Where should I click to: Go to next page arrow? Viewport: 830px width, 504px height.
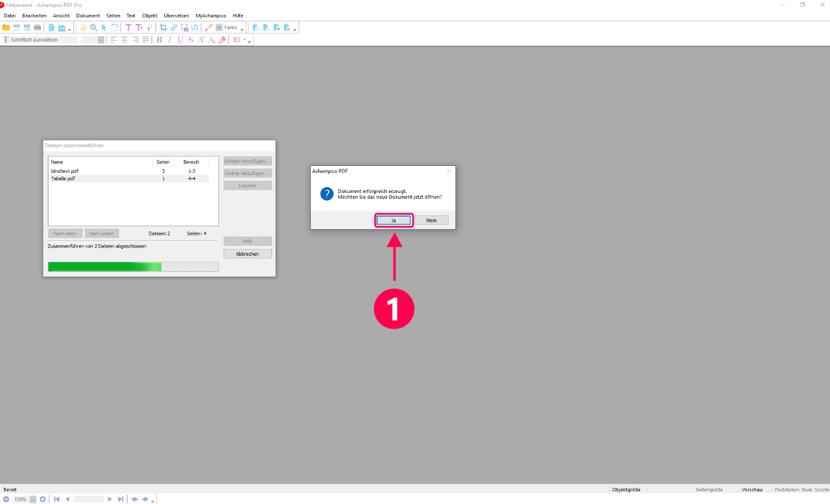click(x=110, y=499)
